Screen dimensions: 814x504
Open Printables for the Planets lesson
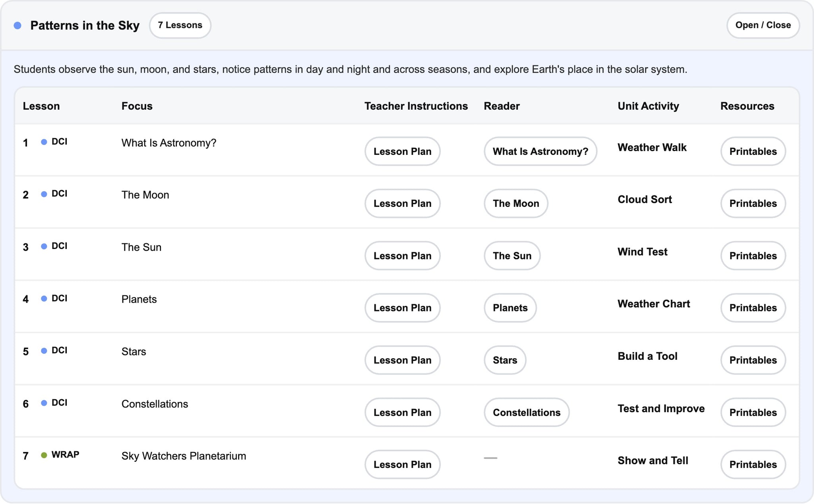pos(753,308)
